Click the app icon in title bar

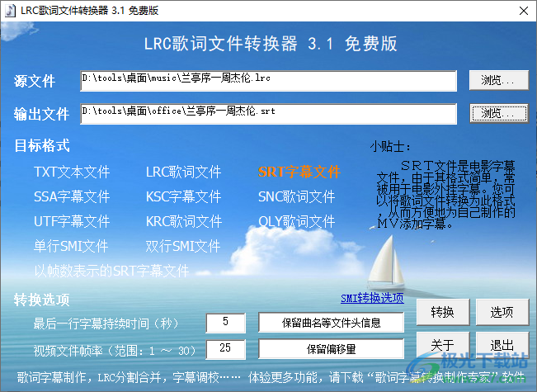click(x=10, y=10)
